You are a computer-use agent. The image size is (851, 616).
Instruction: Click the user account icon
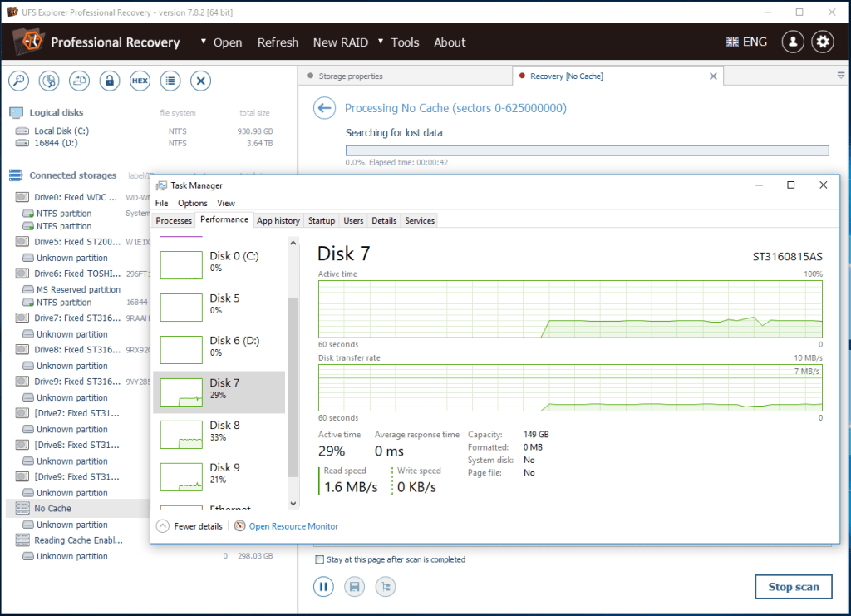(792, 42)
